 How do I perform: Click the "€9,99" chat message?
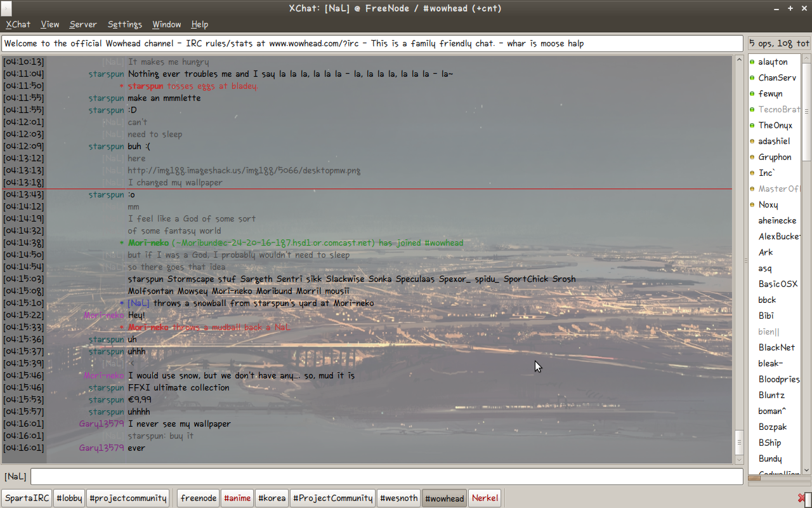point(140,399)
